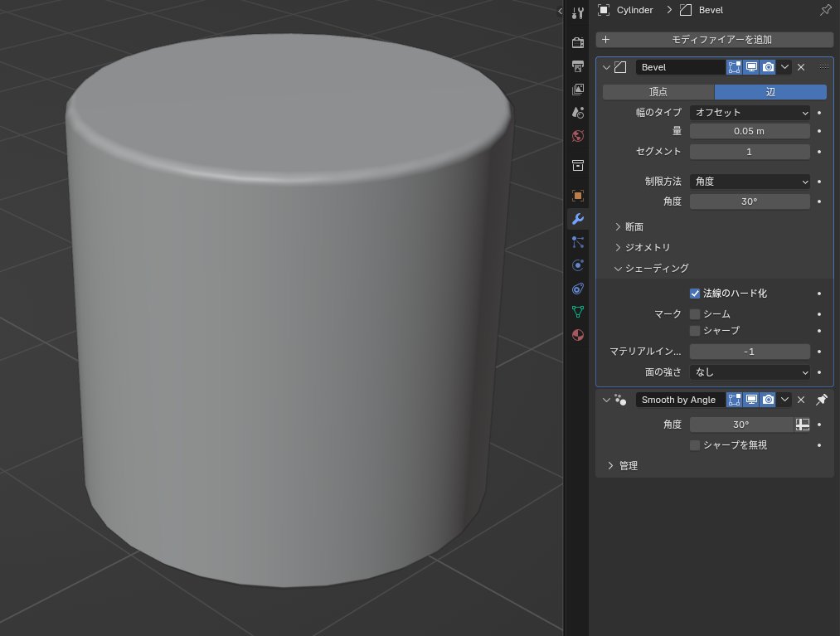Screen dimensions: 840x636
Task: Toggle Smooth by Angle edit mode display
Action: click(x=734, y=400)
